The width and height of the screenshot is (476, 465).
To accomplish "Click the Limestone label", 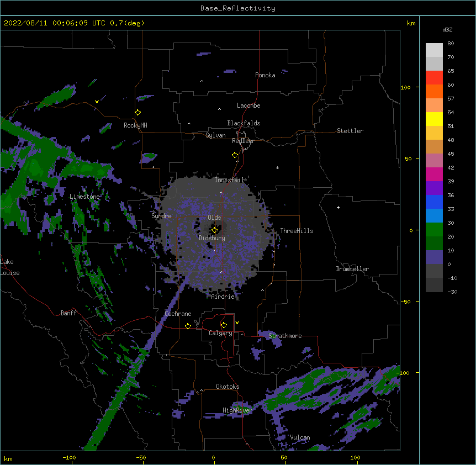I will click(84, 197).
